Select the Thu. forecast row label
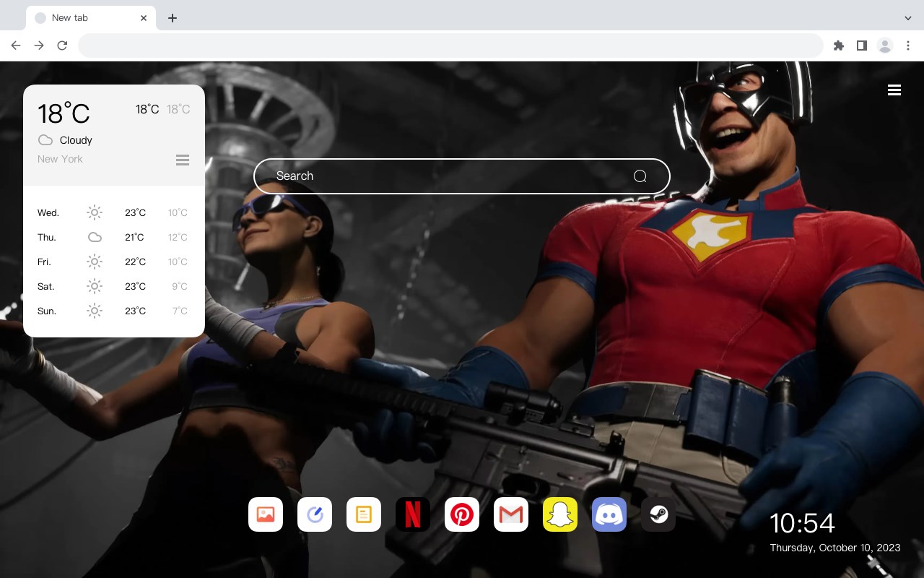The width and height of the screenshot is (924, 578). [x=47, y=238]
